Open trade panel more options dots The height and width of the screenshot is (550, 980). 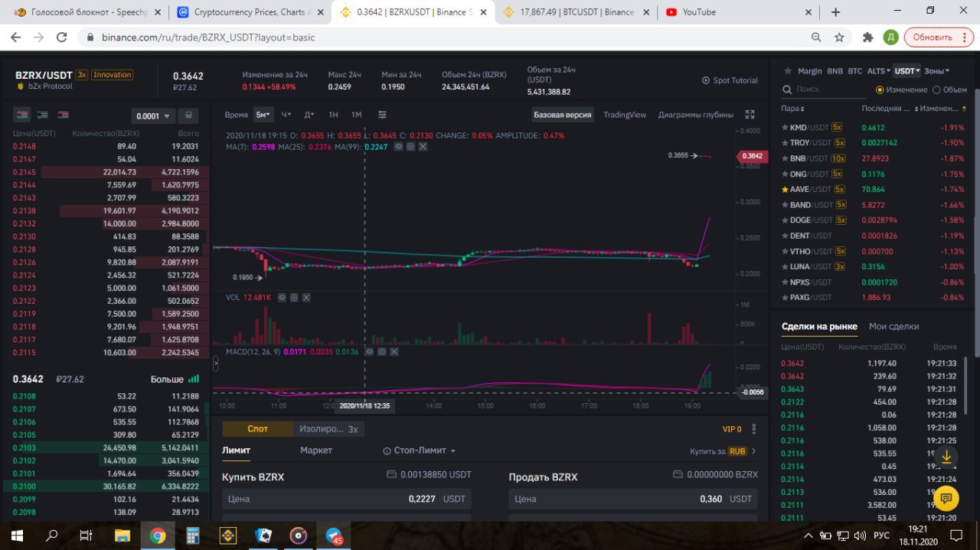coord(754,429)
